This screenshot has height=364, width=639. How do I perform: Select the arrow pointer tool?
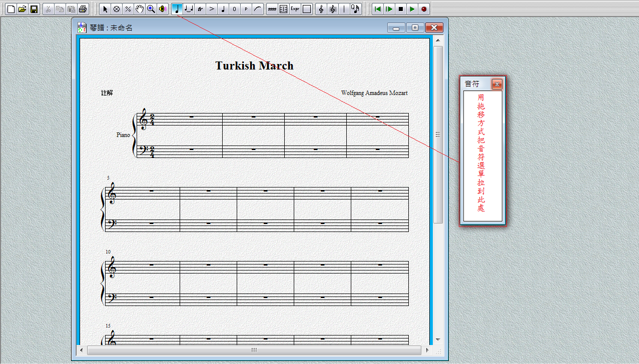pos(105,9)
